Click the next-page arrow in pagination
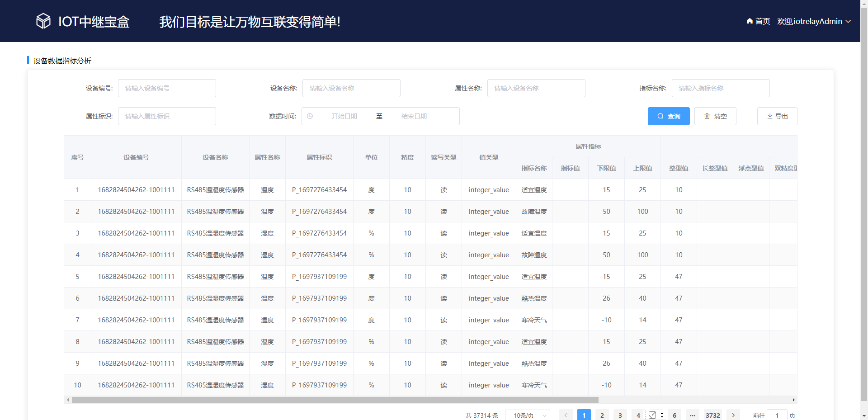 click(733, 415)
